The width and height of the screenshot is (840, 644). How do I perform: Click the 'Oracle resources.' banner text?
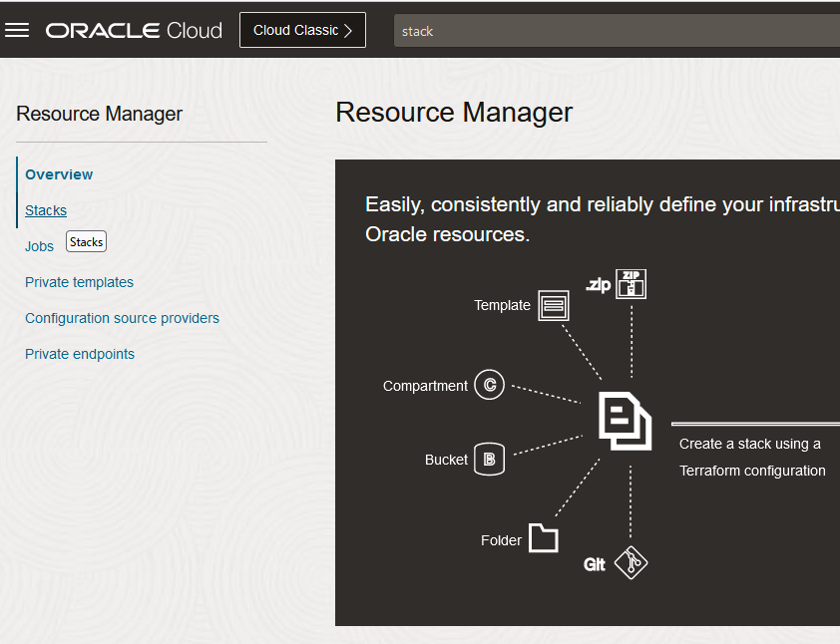[x=447, y=234]
